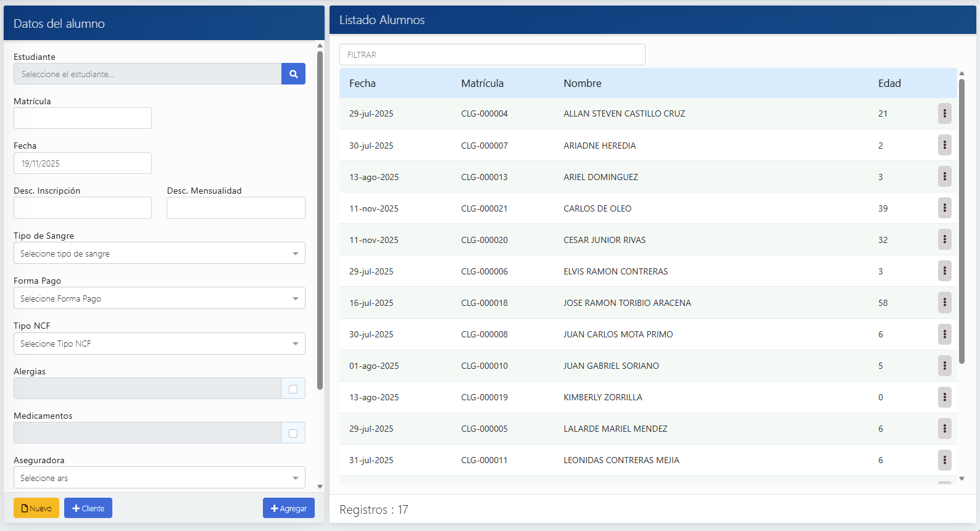Click the student search magnifier icon

293,74
